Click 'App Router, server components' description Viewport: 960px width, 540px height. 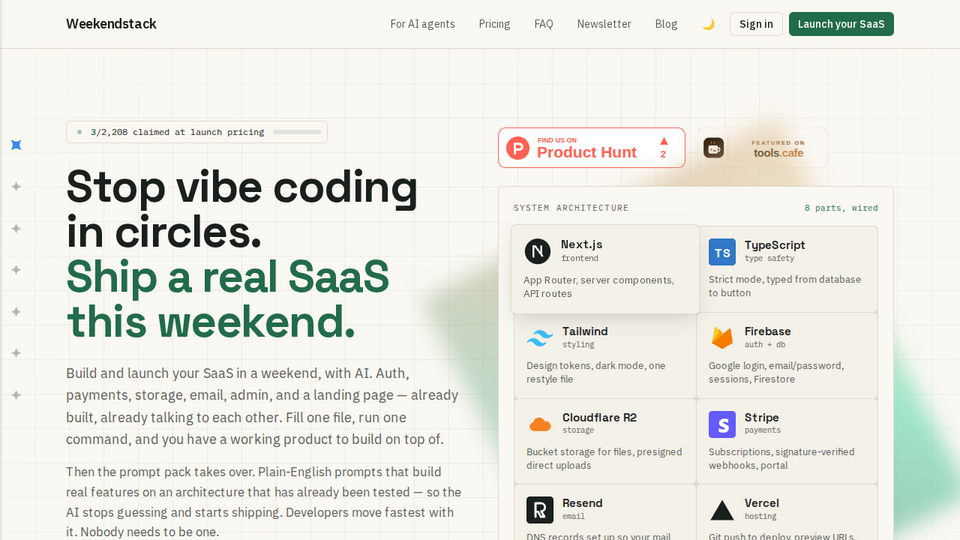[598, 287]
